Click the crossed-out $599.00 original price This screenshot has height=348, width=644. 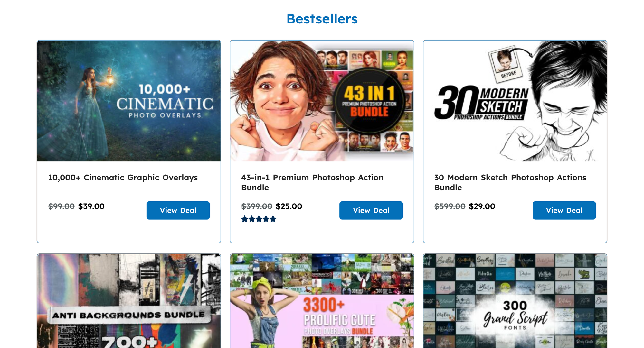tap(450, 206)
